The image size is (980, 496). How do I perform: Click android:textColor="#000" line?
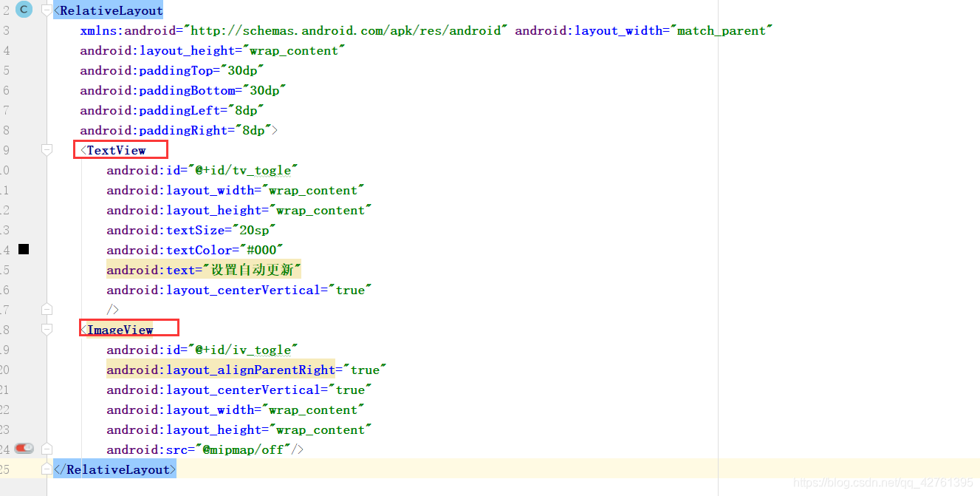[x=195, y=250]
